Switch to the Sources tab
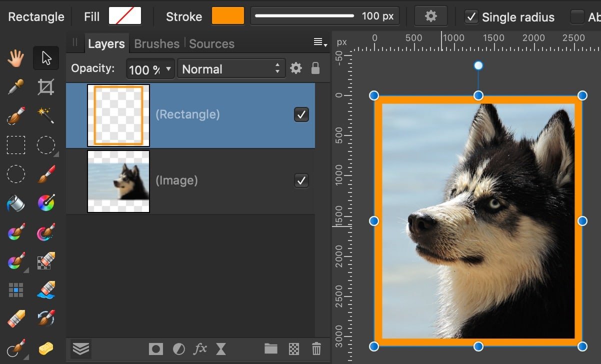Screen dimensions: 601x364 [x=211, y=43]
